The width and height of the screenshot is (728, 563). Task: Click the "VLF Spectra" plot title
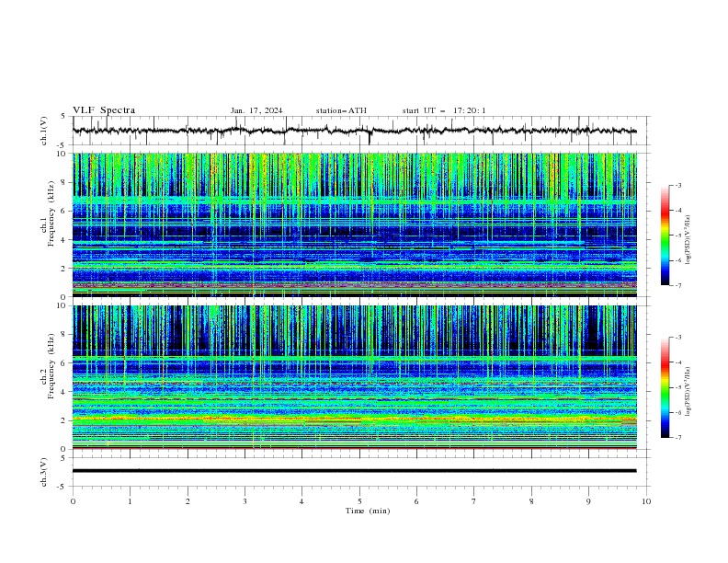(x=104, y=110)
